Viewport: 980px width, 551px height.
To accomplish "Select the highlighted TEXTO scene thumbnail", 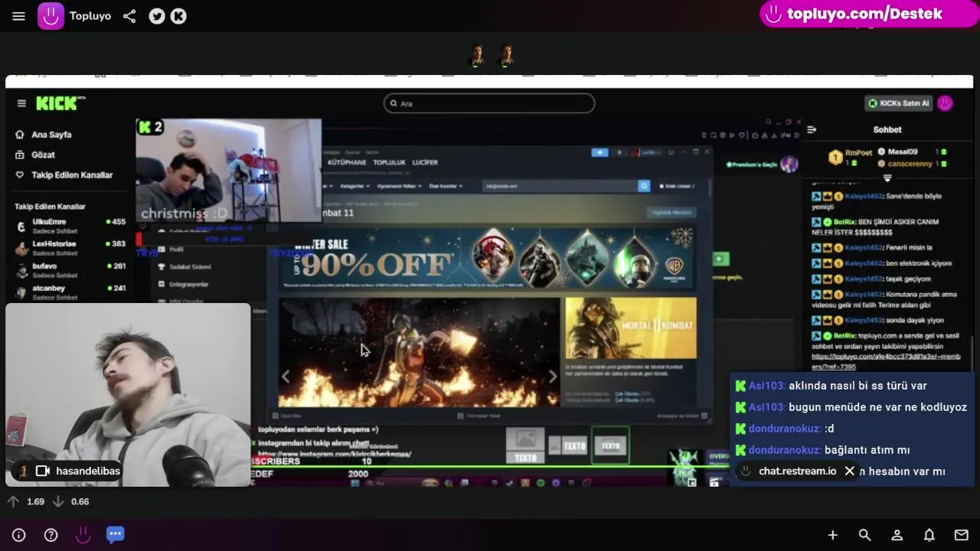I will [610, 445].
